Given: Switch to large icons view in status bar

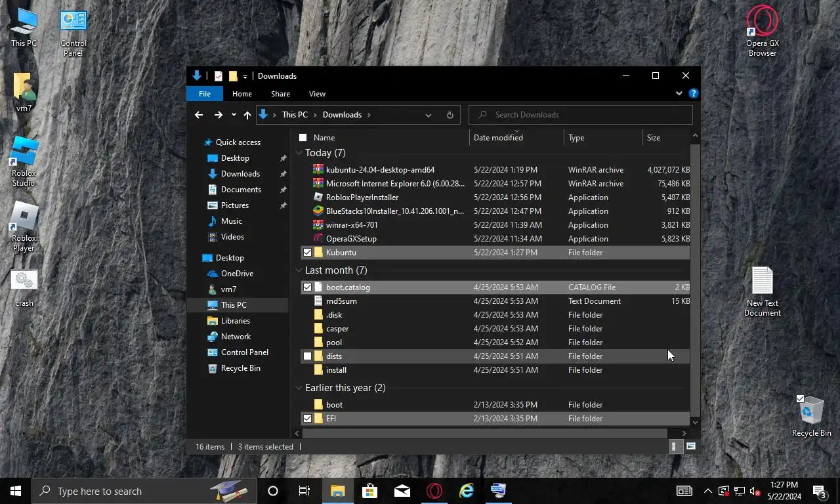Looking at the screenshot, I should click(690, 446).
